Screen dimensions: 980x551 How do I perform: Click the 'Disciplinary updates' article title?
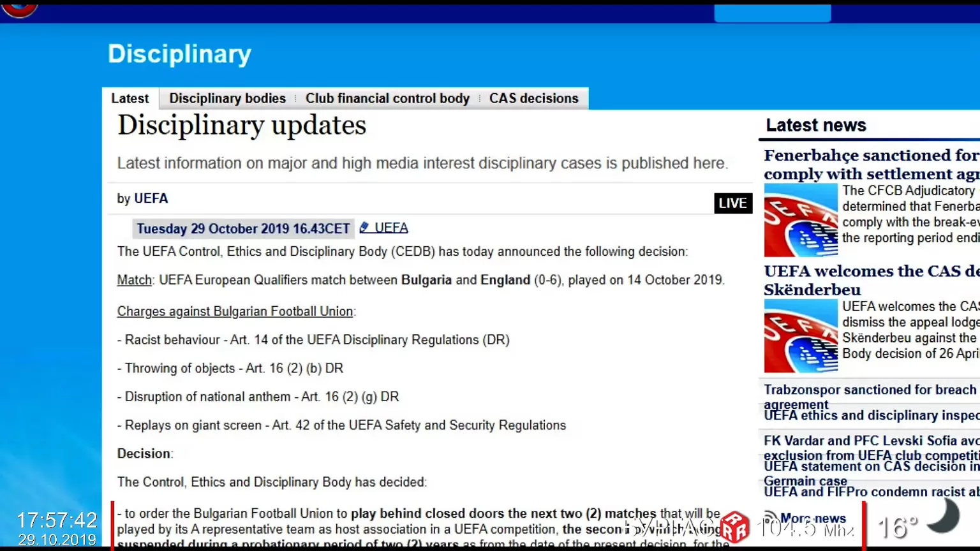point(242,125)
